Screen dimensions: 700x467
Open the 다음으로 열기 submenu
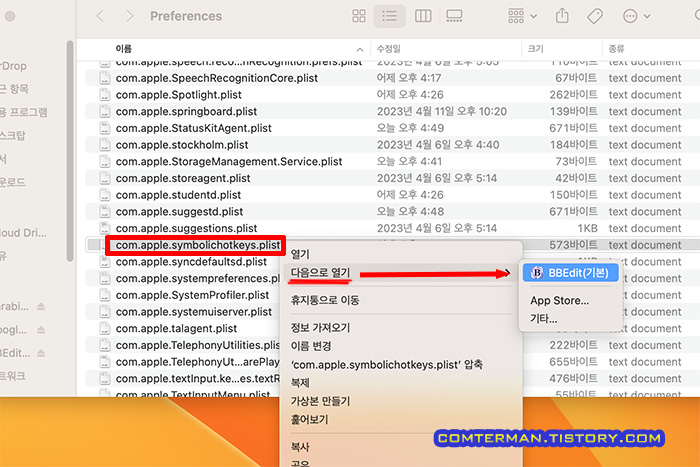click(x=400, y=273)
